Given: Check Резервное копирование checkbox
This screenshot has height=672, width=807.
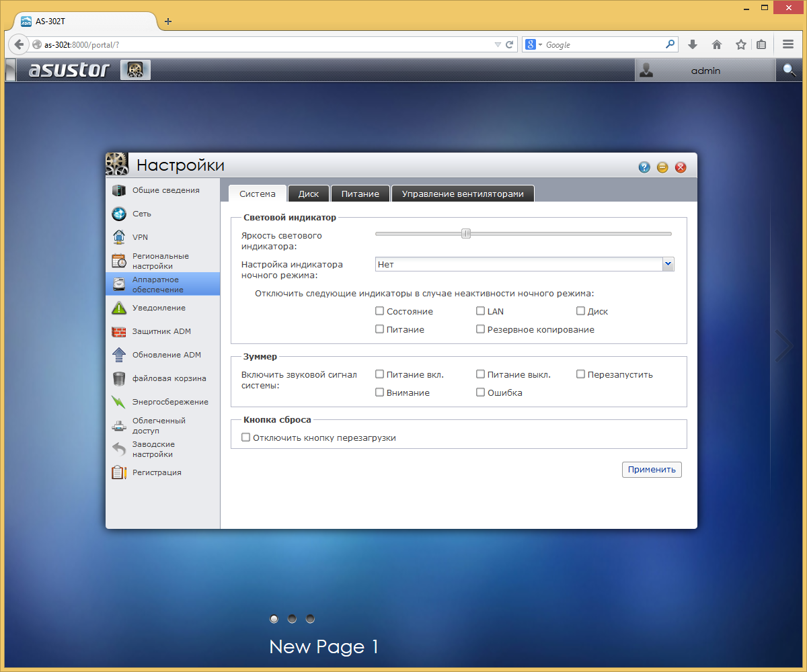Looking at the screenshot, I should click(x=480, y=329).
